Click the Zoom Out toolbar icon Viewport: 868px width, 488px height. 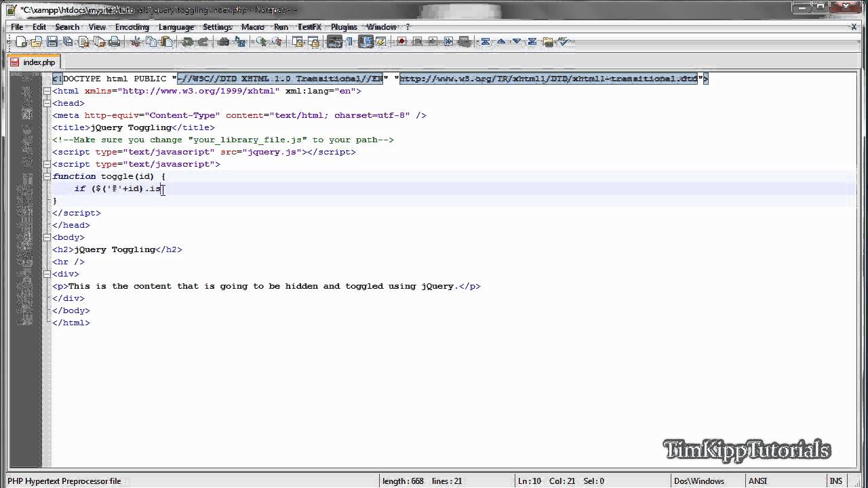point(277,42)
